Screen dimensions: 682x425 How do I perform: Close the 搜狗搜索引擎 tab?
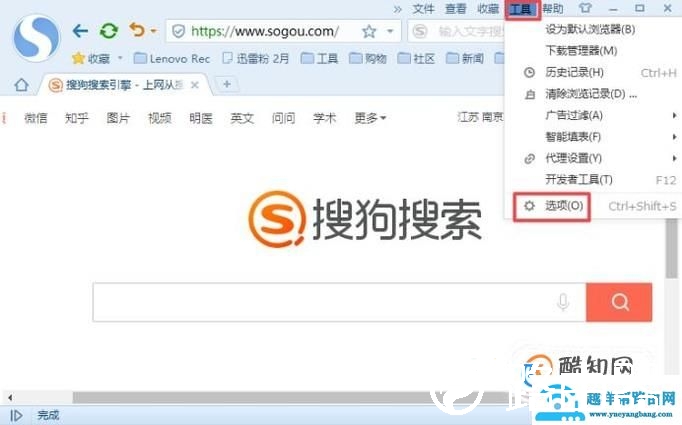point(195,85)
